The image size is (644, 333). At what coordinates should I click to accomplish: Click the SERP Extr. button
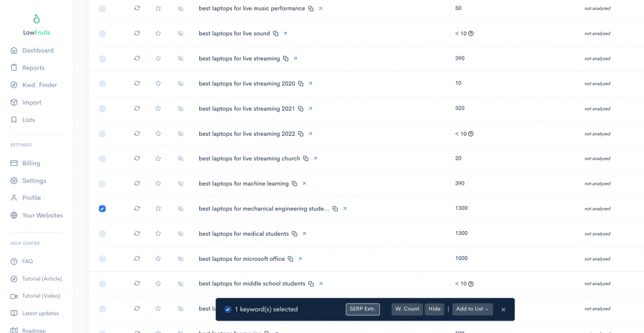363,309
